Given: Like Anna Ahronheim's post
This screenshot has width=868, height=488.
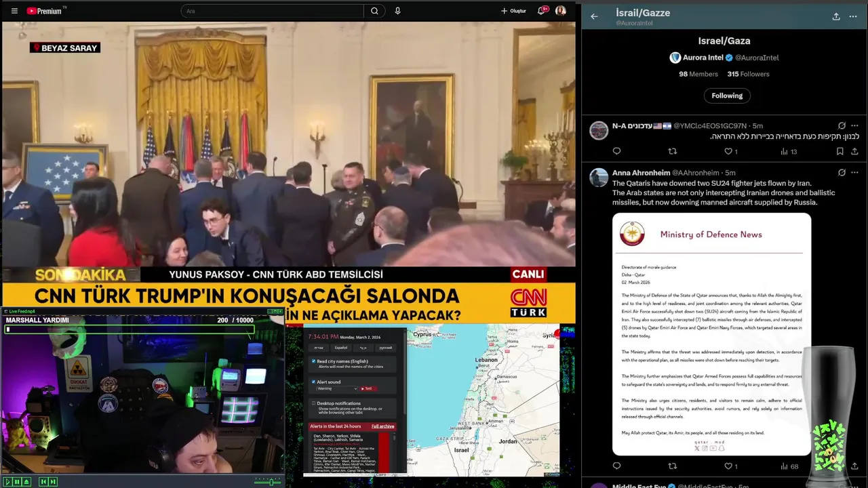Looking at the screenshot, I should click(x=728, y=466).
